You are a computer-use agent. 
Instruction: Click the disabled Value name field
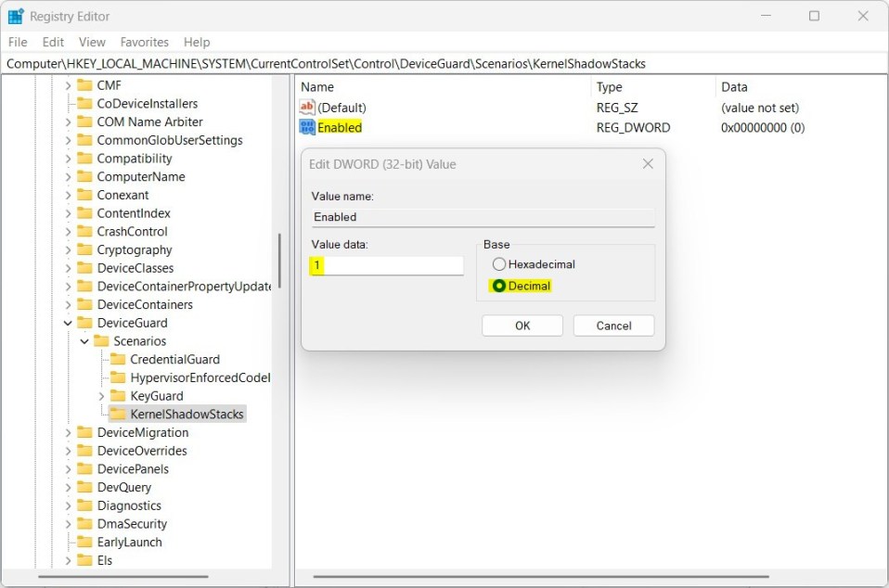click(x=483, y=217)
